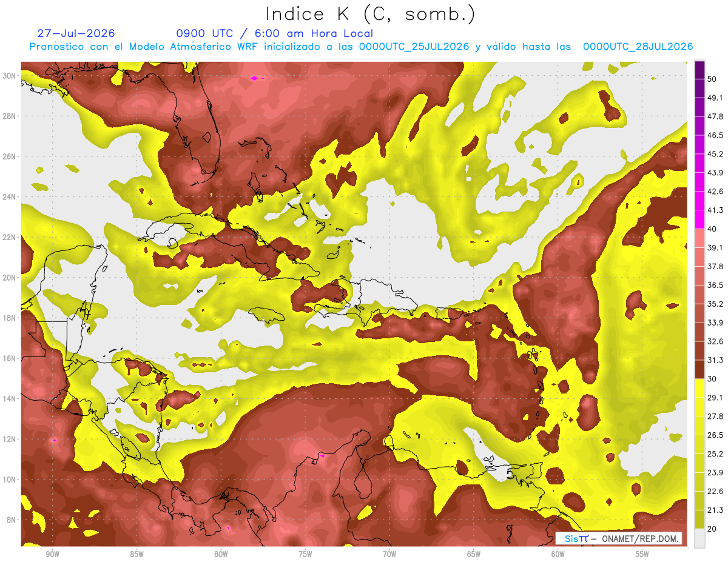Image resolution: width=728 pixels, height=562 pixels.
Task: Click the longitude axis label '80W'
Action: tap(221, 554)
